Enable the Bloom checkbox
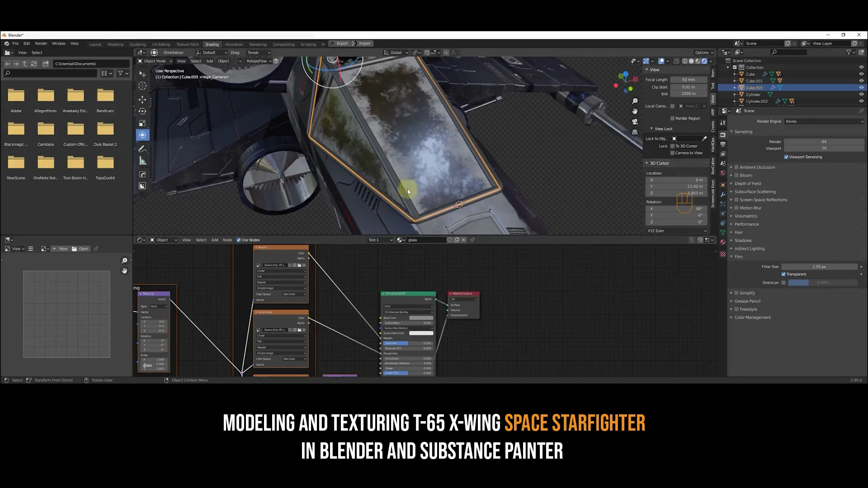This screenshot has height=488, width=868. [x=736, y=175]
